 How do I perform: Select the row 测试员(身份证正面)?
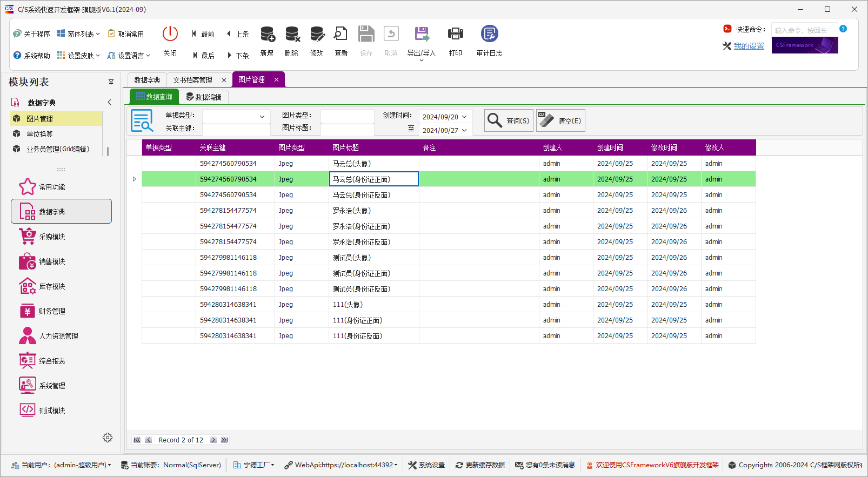(x=449, y=273)
